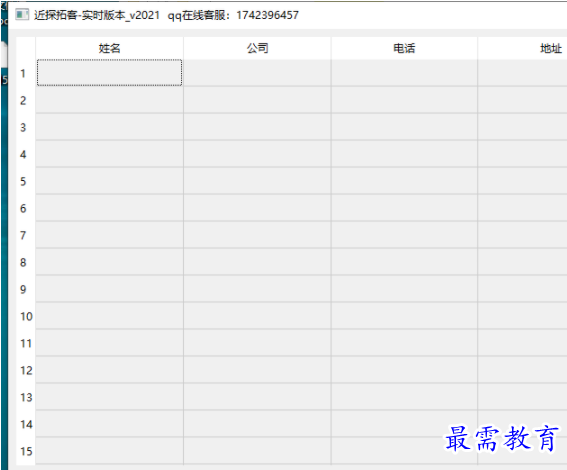567x470 pixels.
Task: Sort by the 姓名 column header
Action: coord(110,48)
